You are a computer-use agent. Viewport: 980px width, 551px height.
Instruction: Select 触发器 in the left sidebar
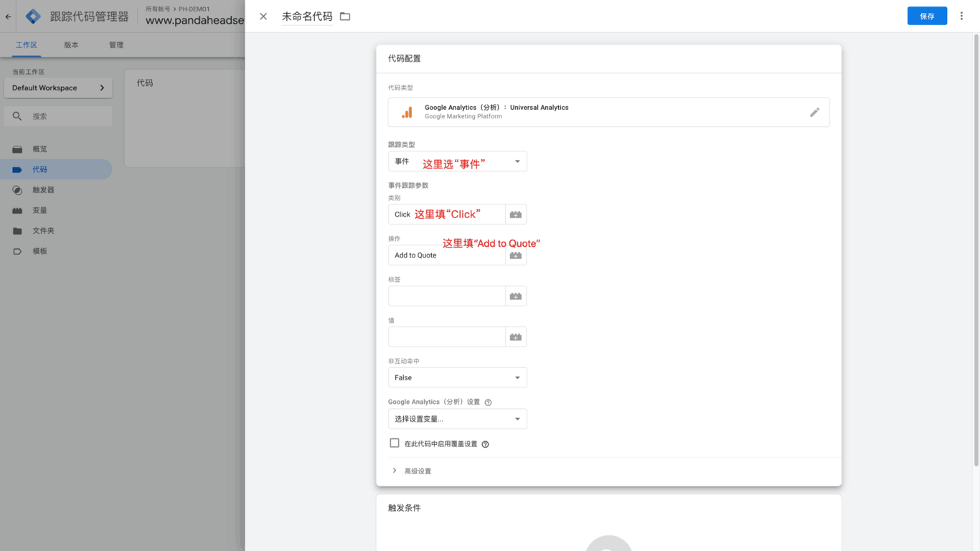(x=43, y=190)
